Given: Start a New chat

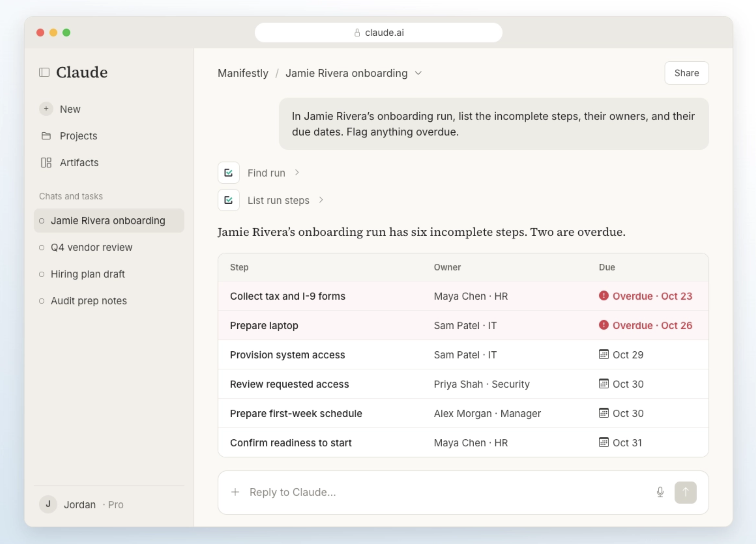Looking at the screenshot, I should 70,109.
